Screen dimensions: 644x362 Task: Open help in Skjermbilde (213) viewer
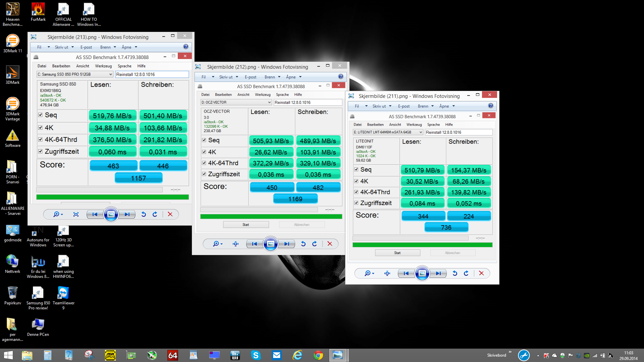point(186,47)
